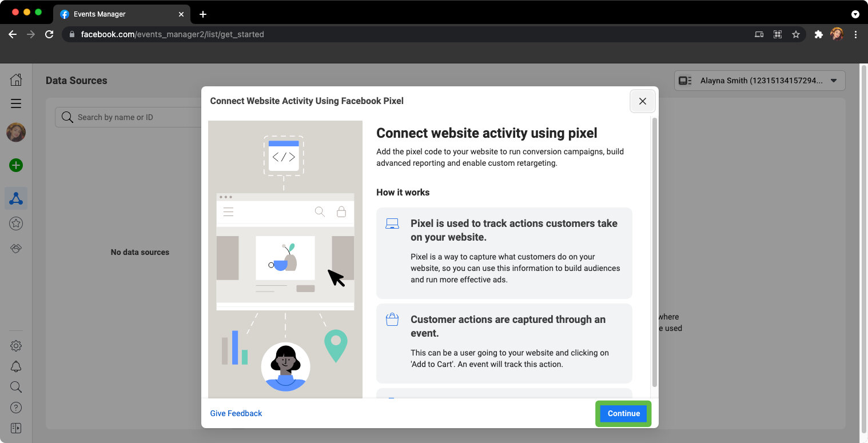Screen dimensions: 868x443
Task: Click the tab search arrow in the title bar
Action: [855, 14]
